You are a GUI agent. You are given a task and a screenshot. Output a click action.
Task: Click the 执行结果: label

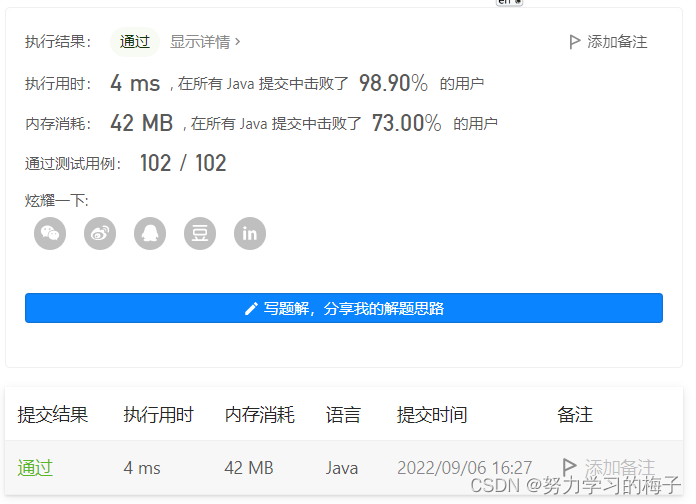tap(58, 42)
